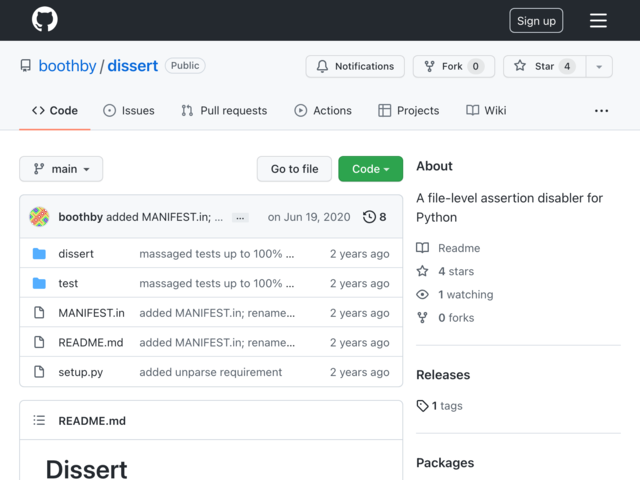Open boothby author link in latest commit
Image resolution: width=640 pixels, height=480 pixels.
pos(80,217)
